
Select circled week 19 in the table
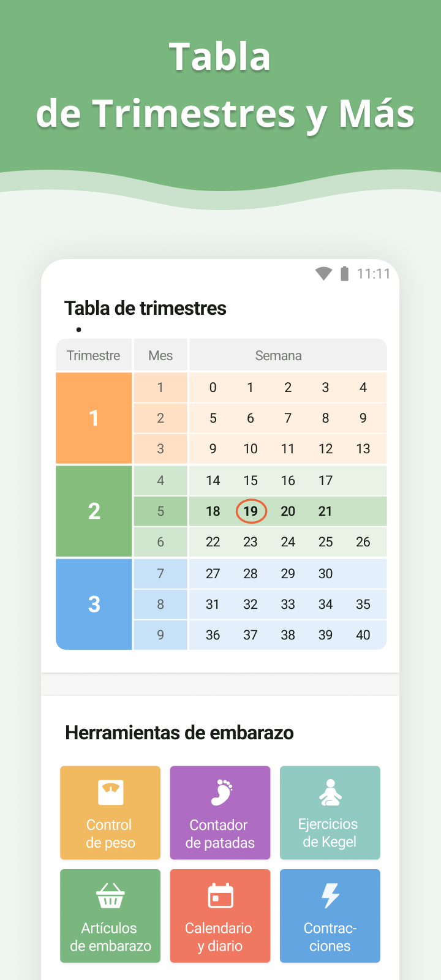tap(251, 511)
